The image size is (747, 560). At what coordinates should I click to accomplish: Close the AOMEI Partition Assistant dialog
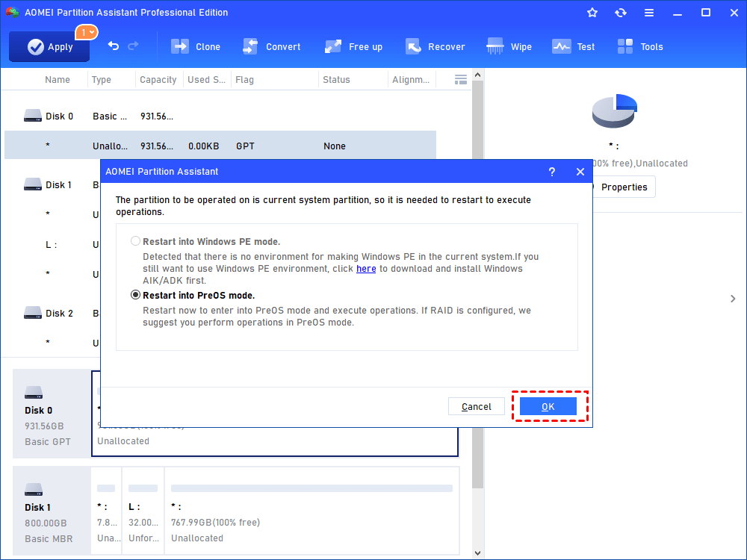click(580, 172)
